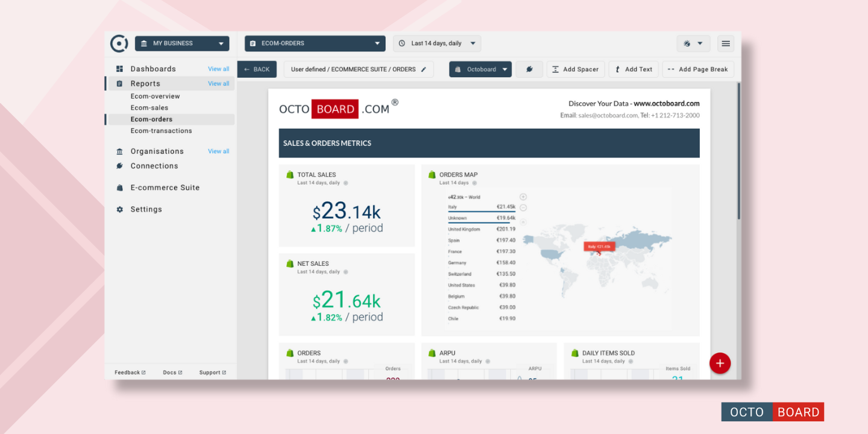Click the Switzerland row in orders list
Viewport: 868px width, 434px height.
point(482,274)
